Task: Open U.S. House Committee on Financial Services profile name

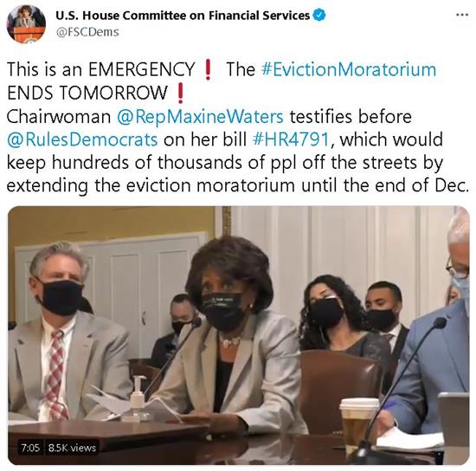Action: 183,16
